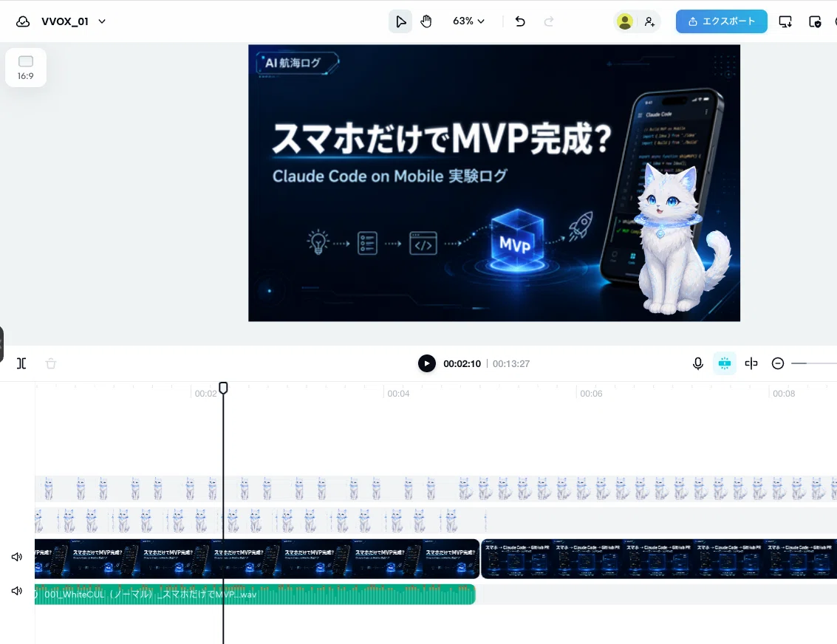This screenshot has height=644, width=837.
Task: Click the shield privacy icon
Action: 815,21
